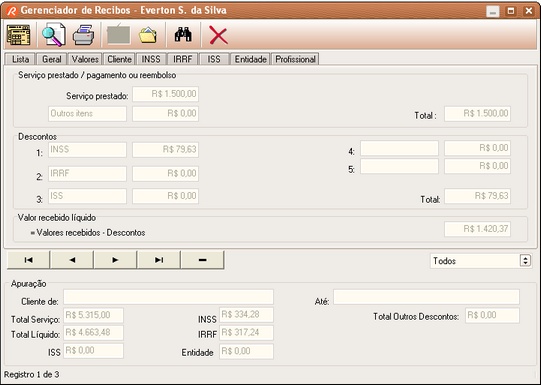Image resolution: width=541 pixels, height=385 pixels.
Task: Click the printer icon
Action: [83, 35]
